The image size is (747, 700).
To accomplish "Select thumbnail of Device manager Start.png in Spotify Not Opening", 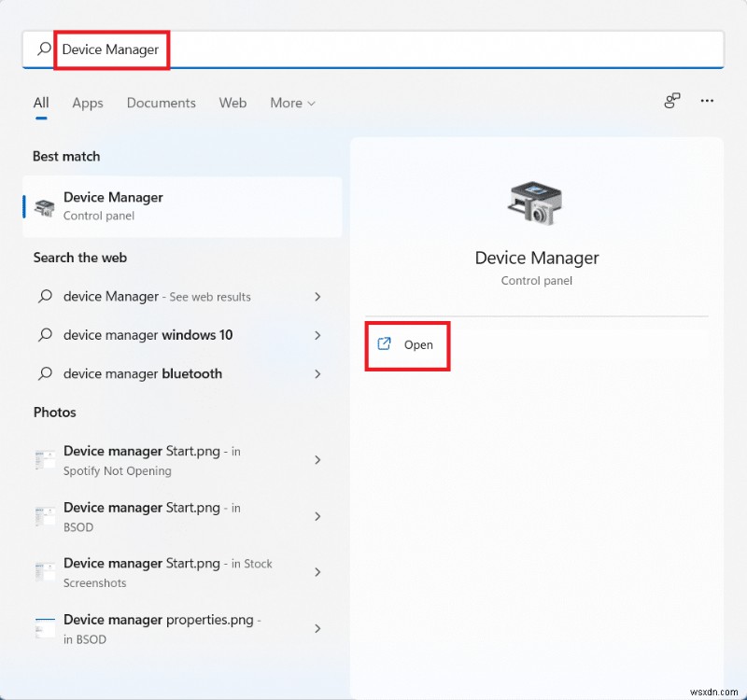I will pos(45,460).
